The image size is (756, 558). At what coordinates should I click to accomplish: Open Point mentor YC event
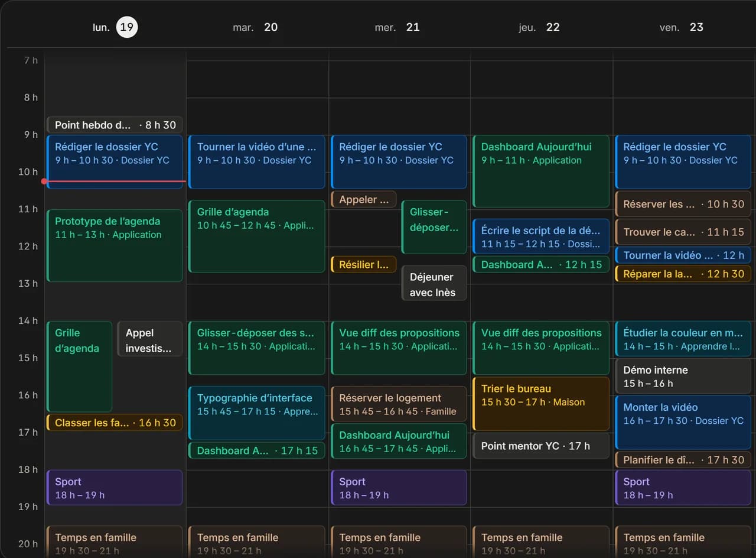540,446
